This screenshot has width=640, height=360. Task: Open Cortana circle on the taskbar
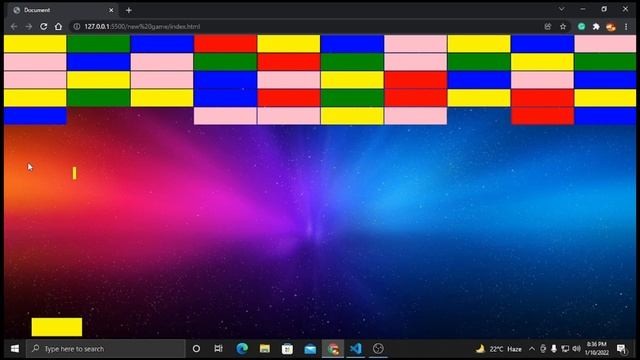pyautogui.click(x=196, y=349)
